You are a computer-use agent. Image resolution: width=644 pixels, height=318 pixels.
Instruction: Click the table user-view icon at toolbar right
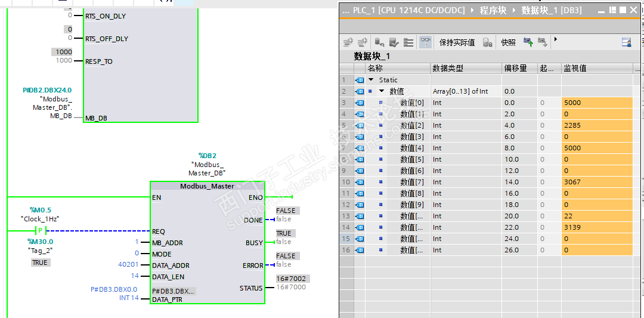(x=626, y=42)
